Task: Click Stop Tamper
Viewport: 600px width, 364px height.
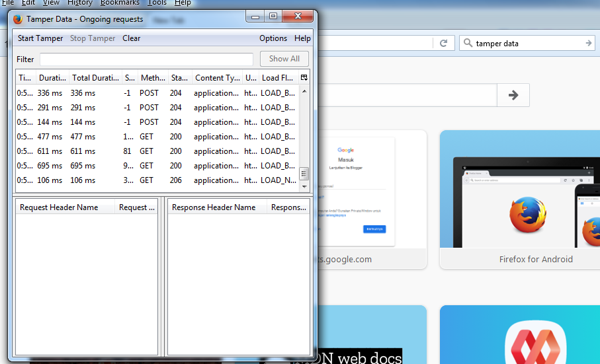Action: (x=93, y=38)
